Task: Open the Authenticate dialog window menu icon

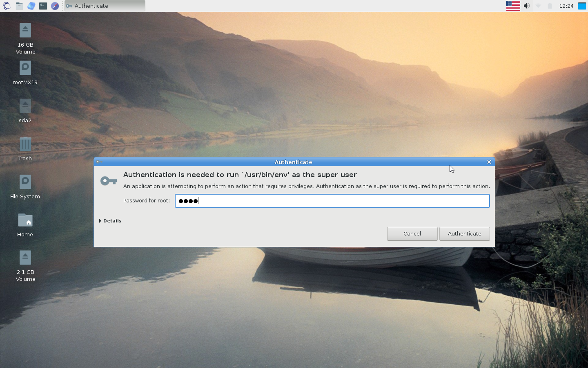Action: click(99, 162)
